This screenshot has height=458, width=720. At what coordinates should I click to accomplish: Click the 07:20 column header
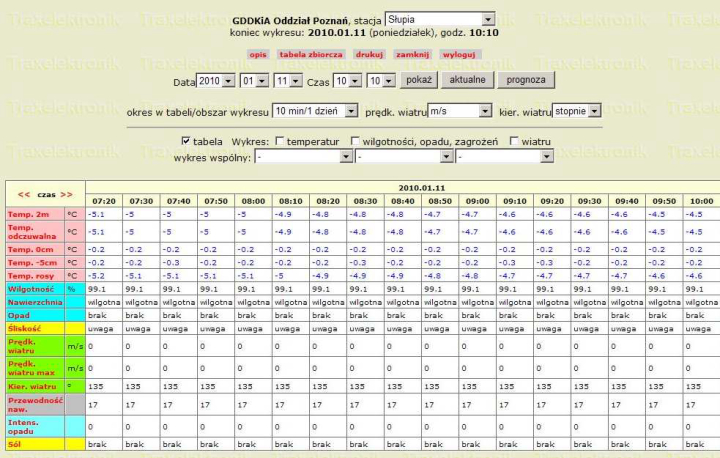(104, 201)
